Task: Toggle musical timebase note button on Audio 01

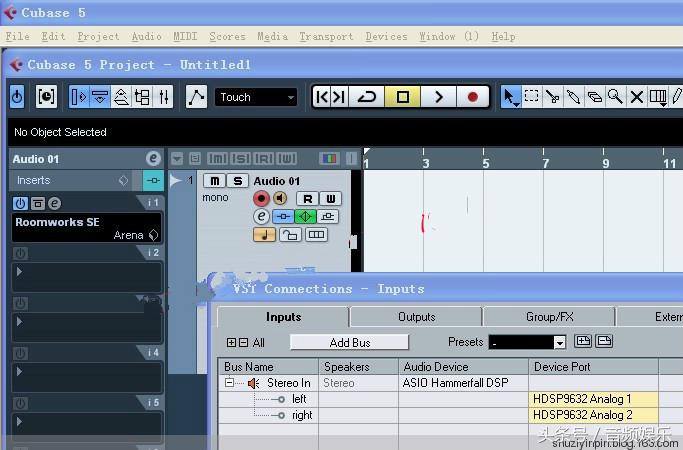Action: pos(264,235)
